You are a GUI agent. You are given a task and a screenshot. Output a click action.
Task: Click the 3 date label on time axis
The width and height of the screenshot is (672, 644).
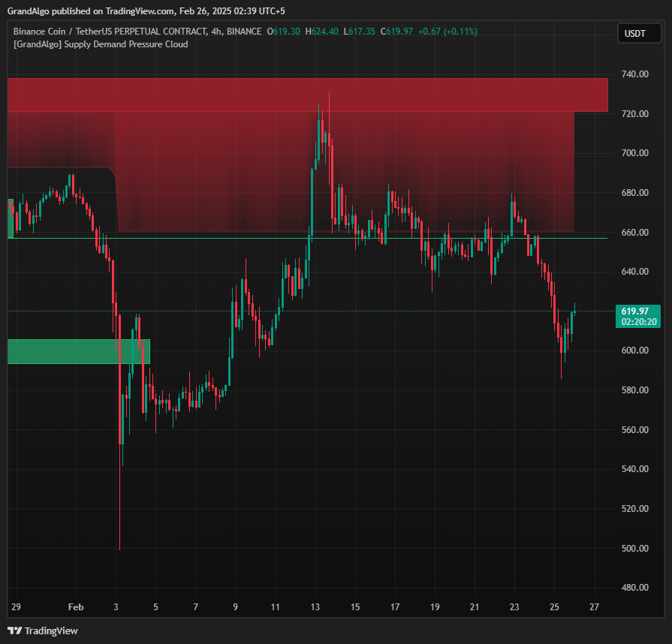click(116, 607)
